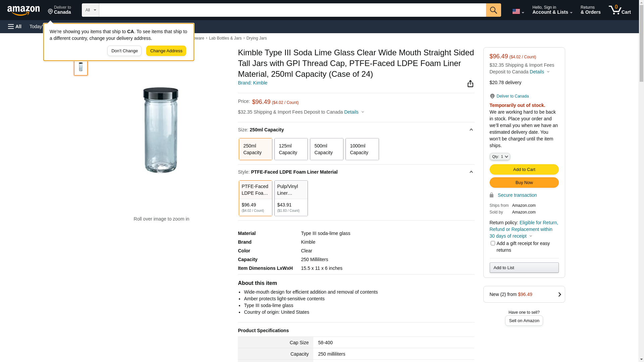Open the All hamburger menu
The image size is (644, 362).
[15, 26]
